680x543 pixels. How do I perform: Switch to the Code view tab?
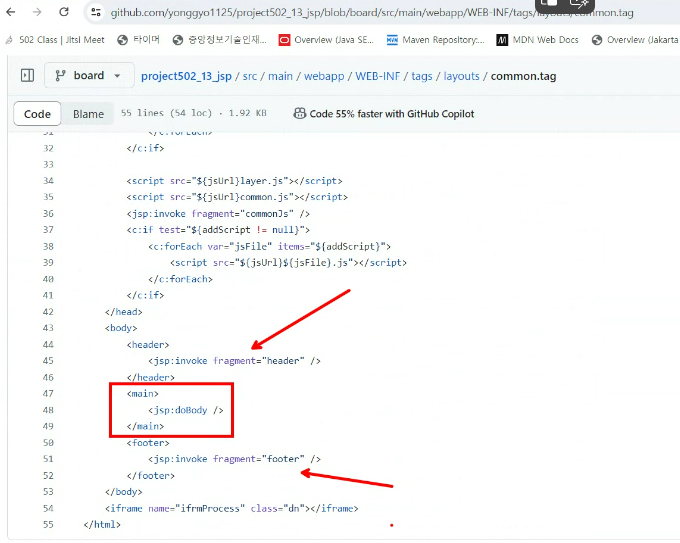37,114
